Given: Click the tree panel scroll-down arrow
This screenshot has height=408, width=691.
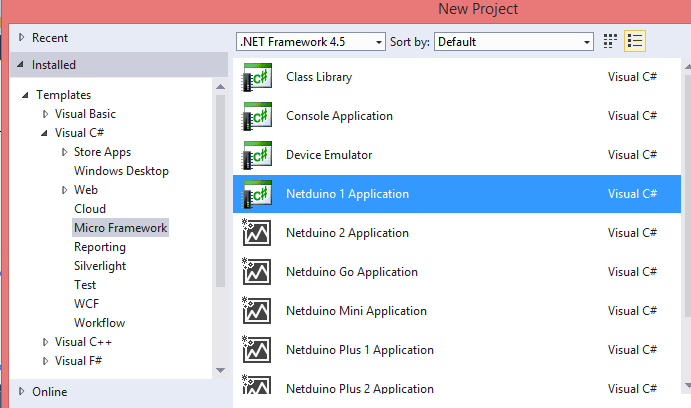Looking at the screenshot, I should tap(220, 371).
